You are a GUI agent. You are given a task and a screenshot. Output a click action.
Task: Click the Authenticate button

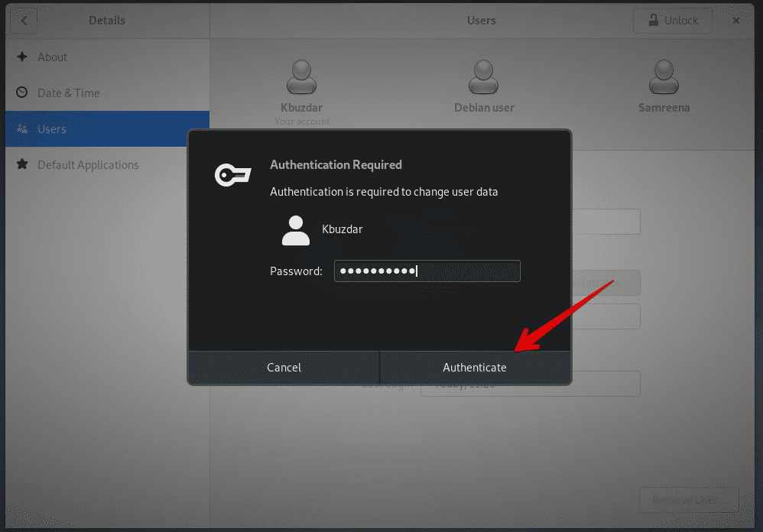475,368
